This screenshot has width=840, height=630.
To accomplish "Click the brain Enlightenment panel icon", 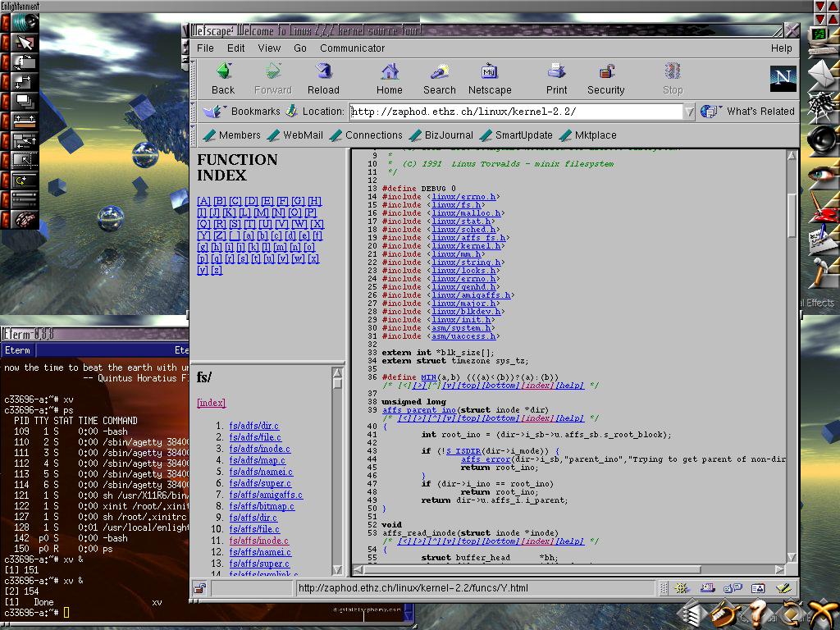I will pos(24,220).
